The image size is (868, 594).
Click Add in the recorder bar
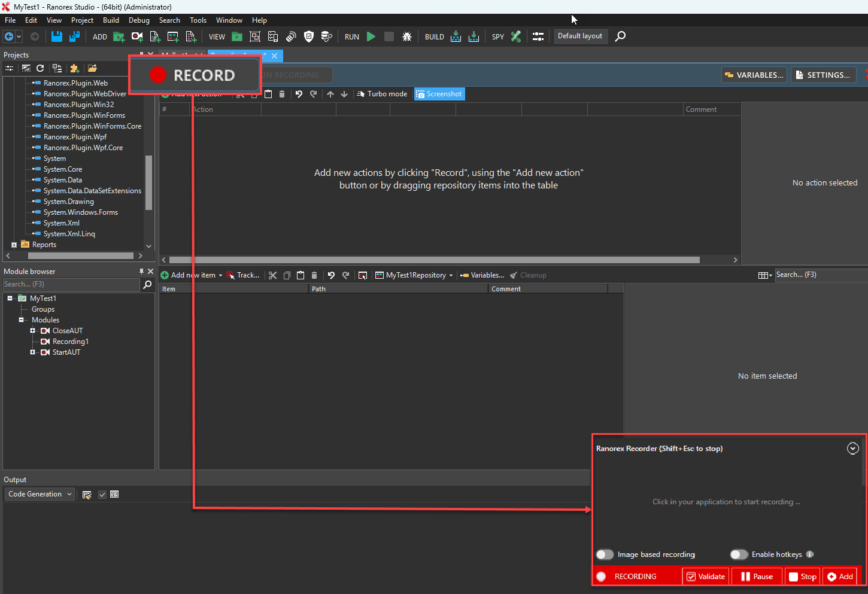840,577
